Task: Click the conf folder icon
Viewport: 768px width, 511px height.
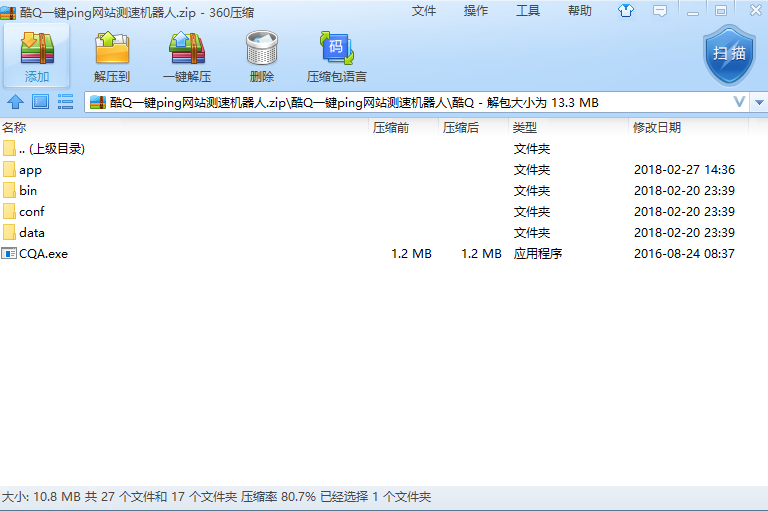Action: pyautogui.click(x=9, y=212)
